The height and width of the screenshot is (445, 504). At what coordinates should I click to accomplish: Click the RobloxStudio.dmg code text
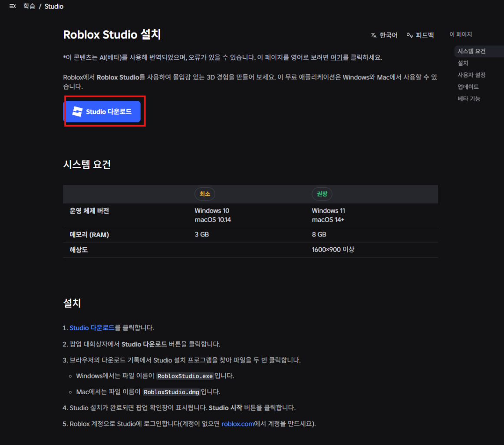pyautogui.click(x=171, y=392)
